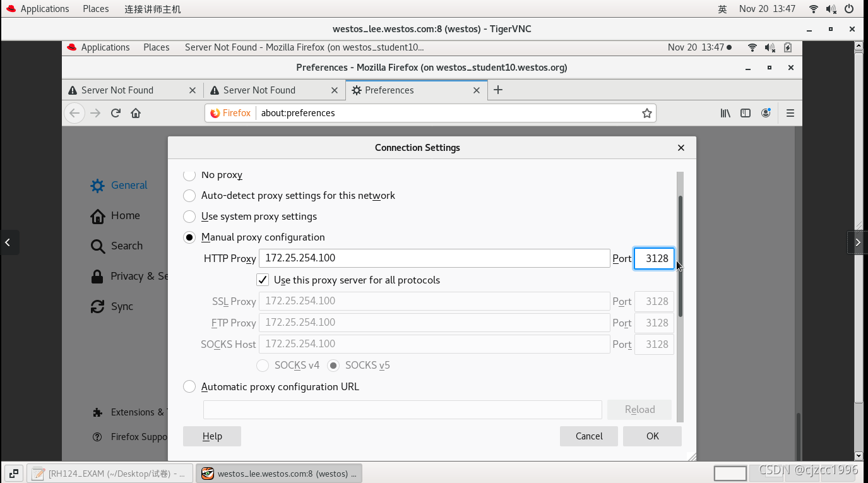Click the OK button
Screen dimensions: 868x483
652,436
